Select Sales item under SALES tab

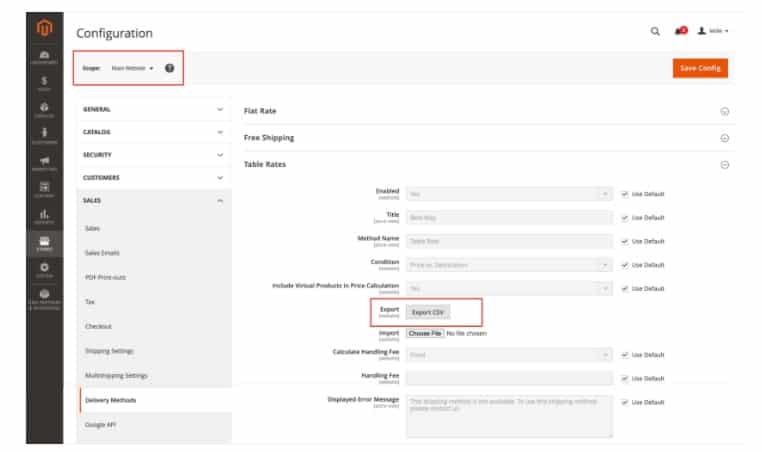pyautogui.click(x=92, y=228)
